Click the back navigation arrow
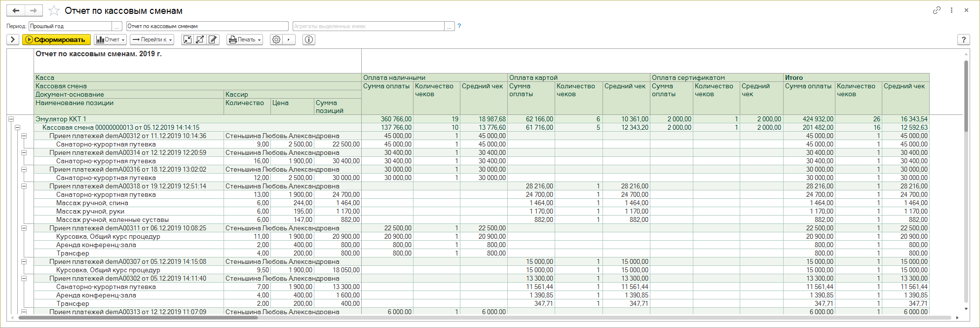Viewport: 980px width, 328px height. 16,10
